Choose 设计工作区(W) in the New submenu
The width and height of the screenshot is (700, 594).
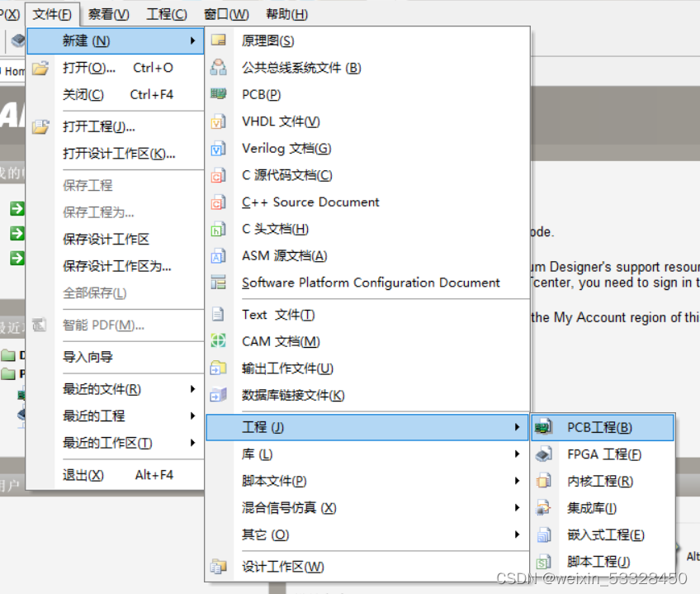(282, 567)
